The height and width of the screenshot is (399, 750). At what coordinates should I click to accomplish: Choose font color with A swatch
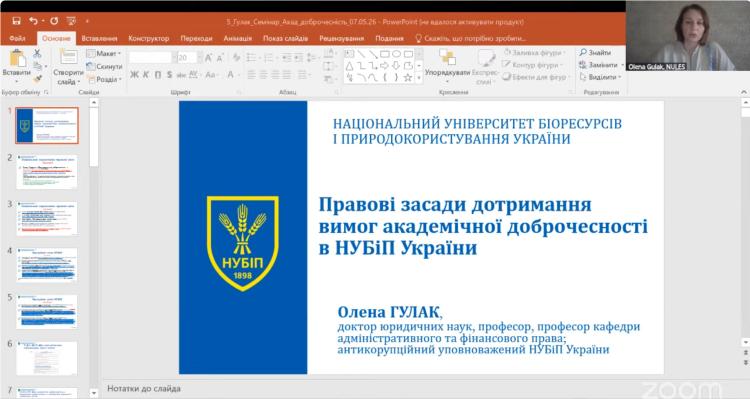point(230,75)
